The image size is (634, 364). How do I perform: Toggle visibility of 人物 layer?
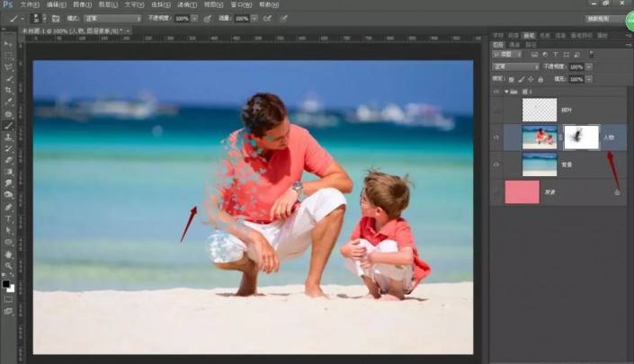pyautogui.click(x=496, y=137)
